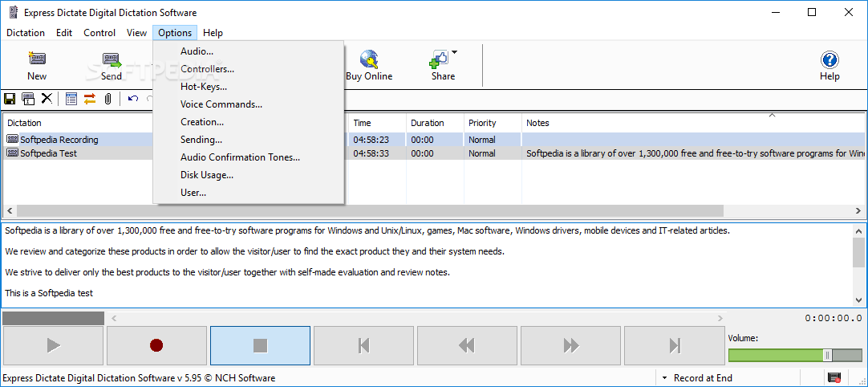Image resolution: width=868 pixels, height=387 pixels.
Task: Click time cell 04:58:33
Action: pyautogui.click(x=370, y=153)
